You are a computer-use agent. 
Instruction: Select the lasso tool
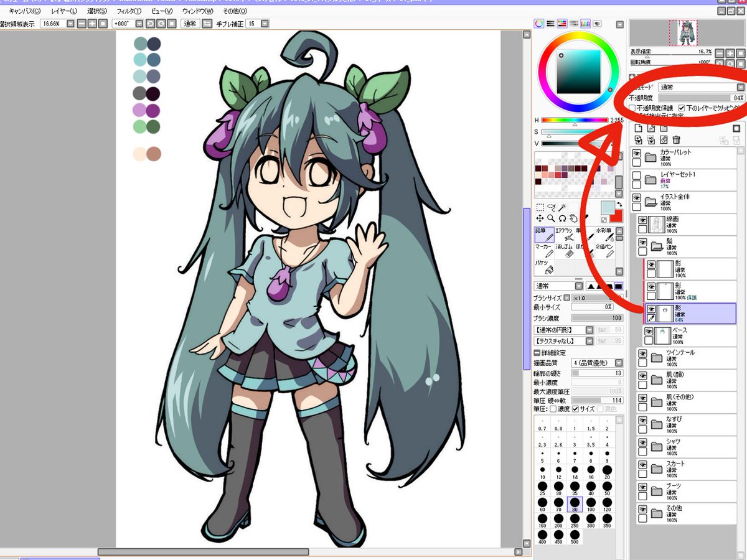click(551, 207)
